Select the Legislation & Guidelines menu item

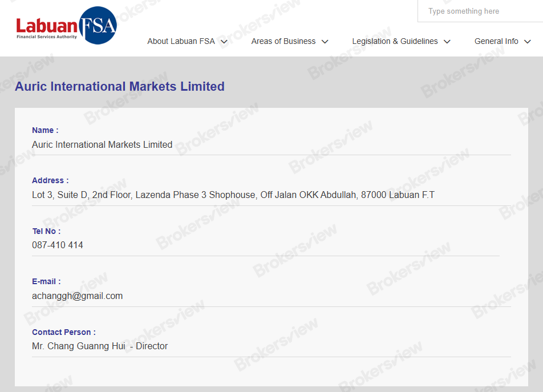click(395, 41)
